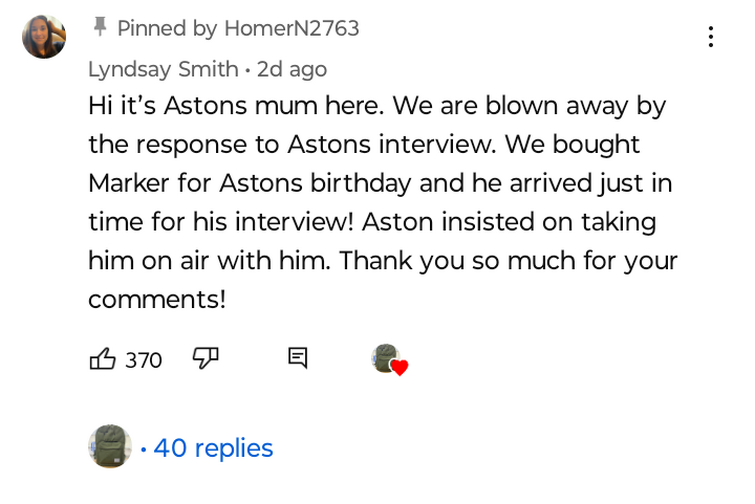Click the backpack avatar beside 40 replies
This screenshot has width=755, height=504.
[109, 446]
